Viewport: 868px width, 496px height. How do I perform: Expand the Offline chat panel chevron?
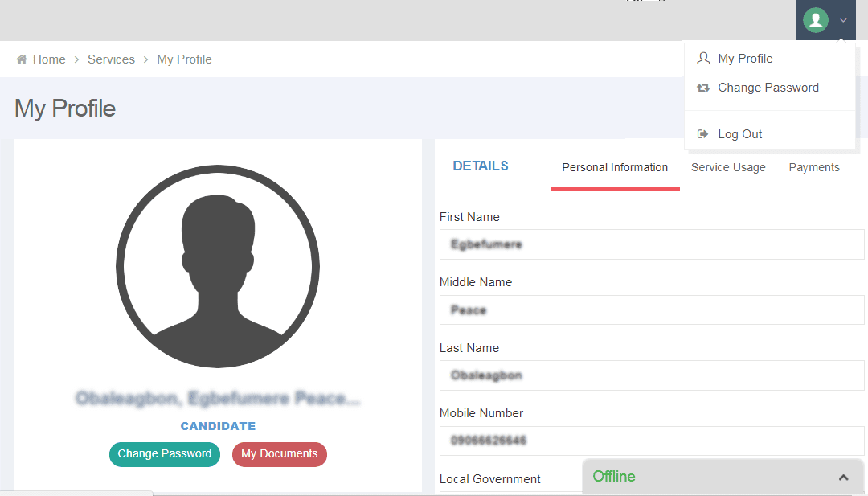pyautogui.click(x=842, y=476)
